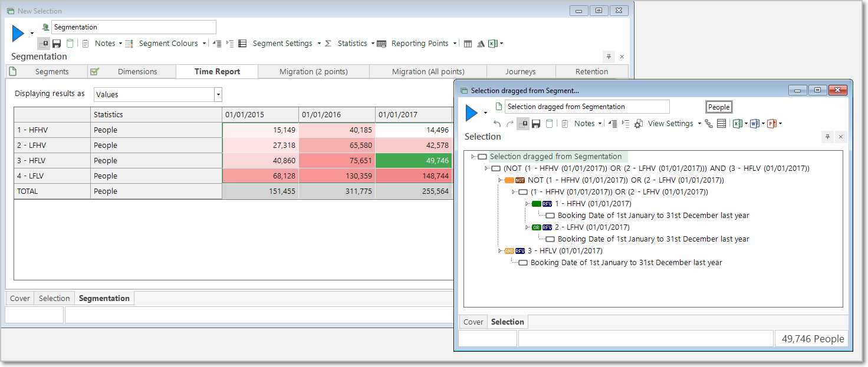The image size is (868, 367).
Task: Open the Displaying results as Values dropdown
Action: pos(218,94)
